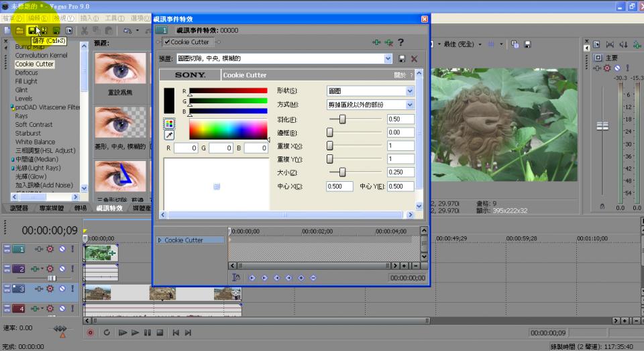The width and height of the screenshot is (644, 351).
Task: Click the 中心 X value input field
Action: pyautogui.click(x=339, y=186)
